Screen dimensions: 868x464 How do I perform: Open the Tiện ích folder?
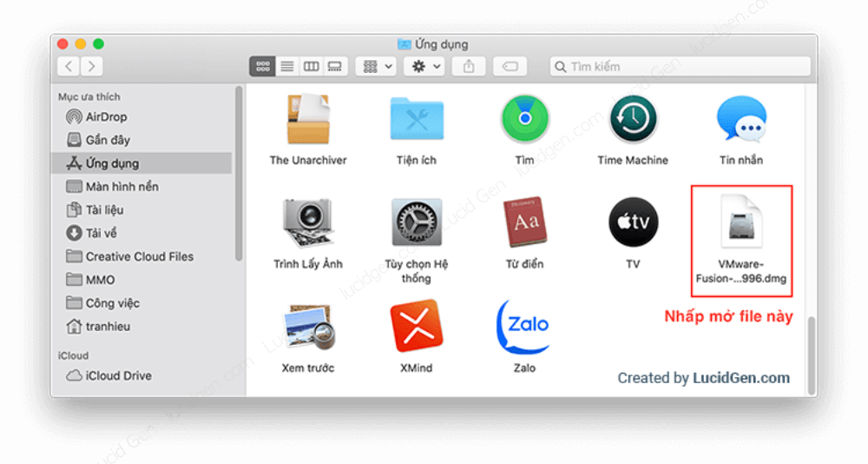pyautogui.click(x=417, y=119)
